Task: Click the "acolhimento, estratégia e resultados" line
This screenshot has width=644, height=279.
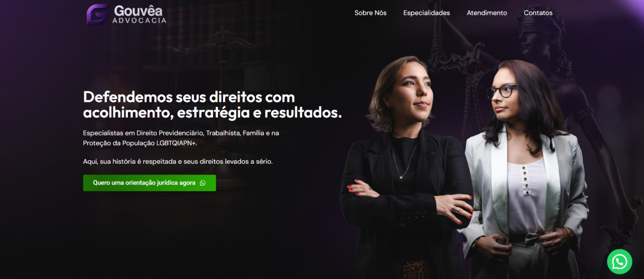Action: coord(212,113)
